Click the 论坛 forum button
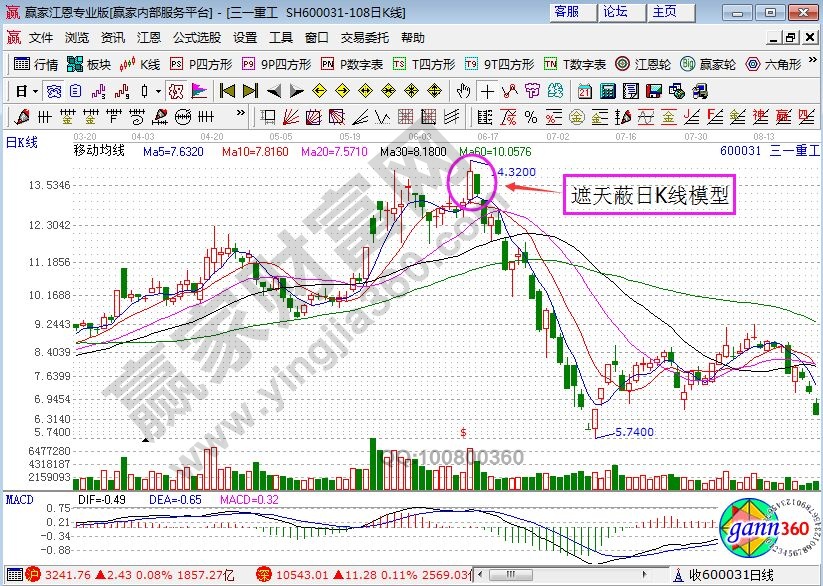 [616, 12]
